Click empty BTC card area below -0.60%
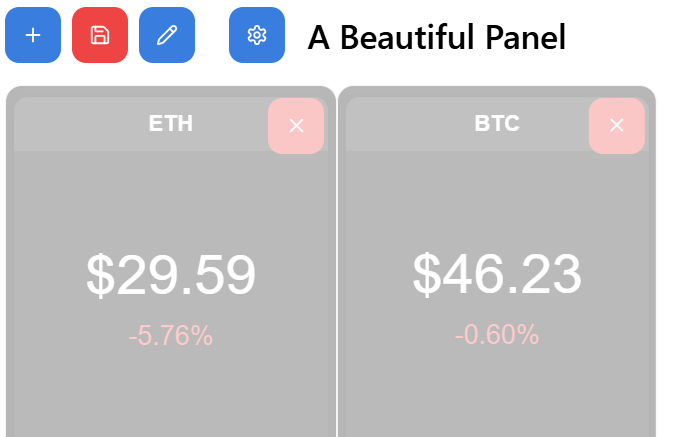675x437 pixels. pyautogui.click(x=497, y=395)
